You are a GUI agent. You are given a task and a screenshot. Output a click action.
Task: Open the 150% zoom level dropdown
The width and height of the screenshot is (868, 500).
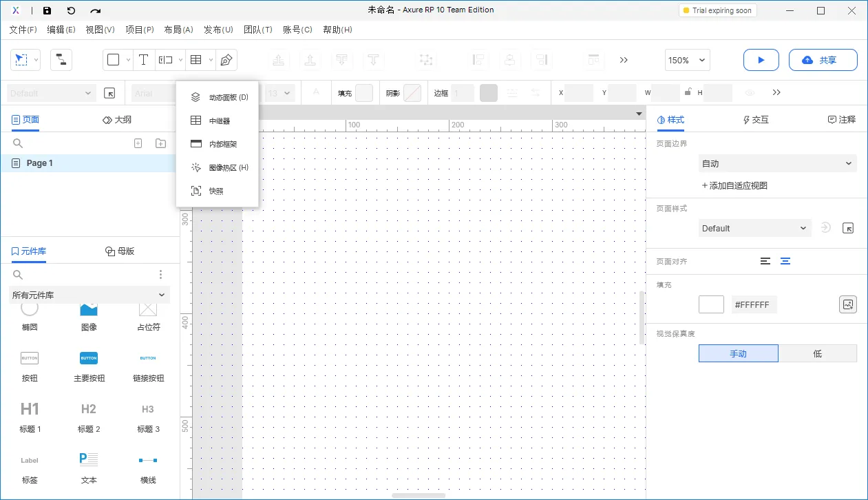click(x=686, y=60)
